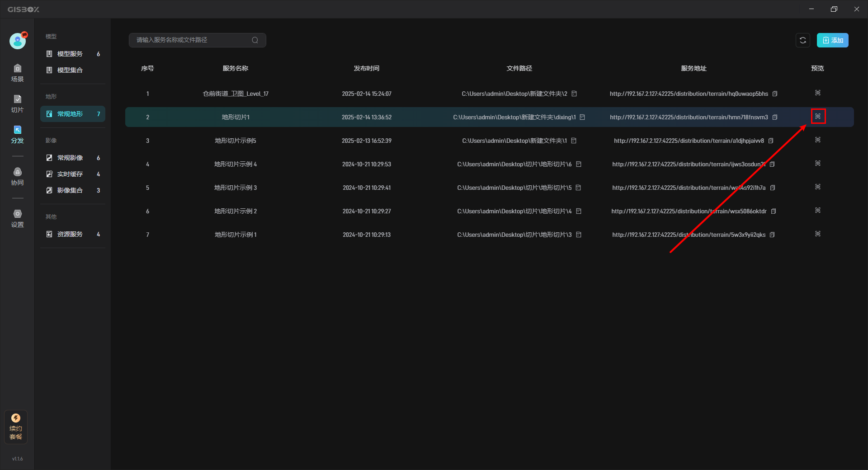Viewport: 868px width, 470px height.
Task: Copy service address ending 5w3x9yii2qks
Action: [772, 235]
